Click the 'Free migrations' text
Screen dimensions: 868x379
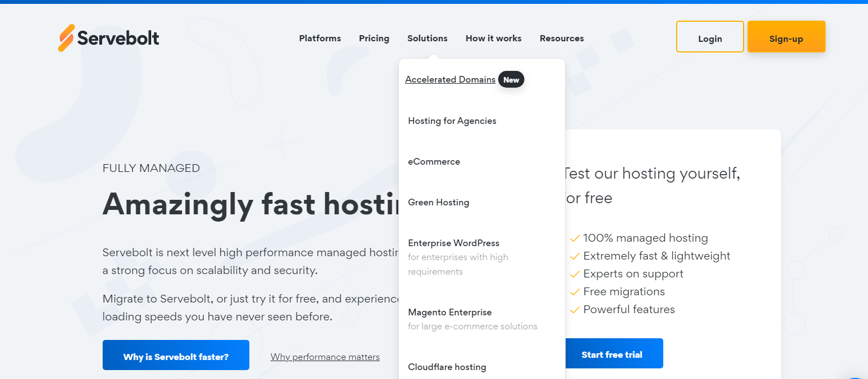(x=624, y=292)
